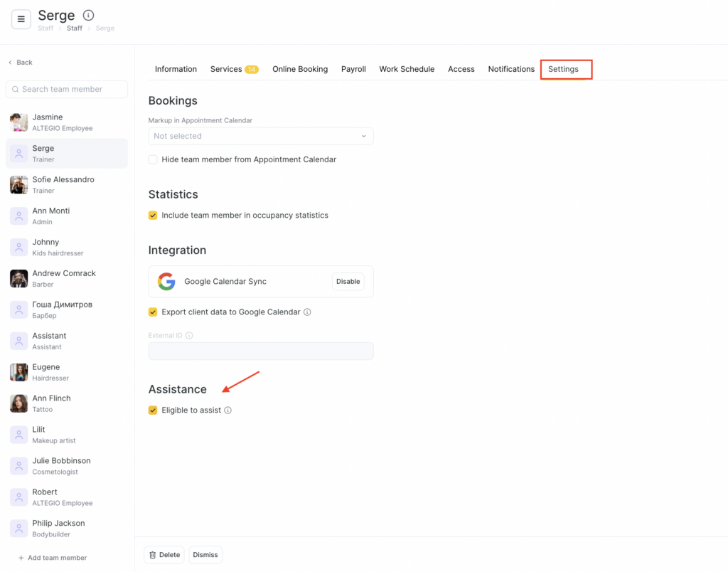Image resolution: width=728 pixels, height=572 pixels.
Task: Click the Google logo in Integration
Action: point(166,282)
